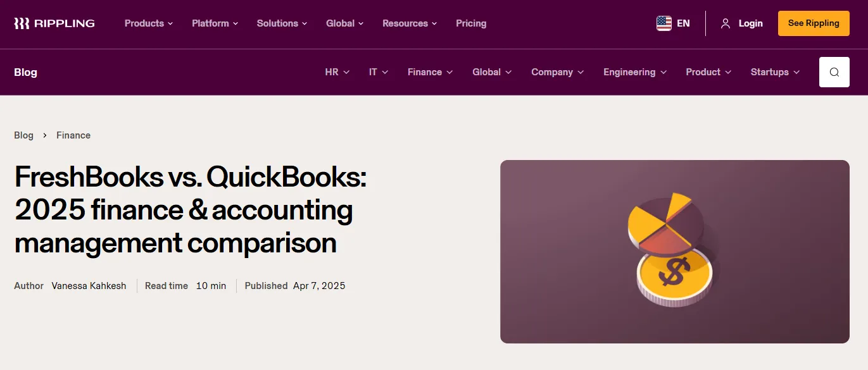The width and height of the screenshot is (868, 370).
Task: Click the Login person icon
Action: 726,23
